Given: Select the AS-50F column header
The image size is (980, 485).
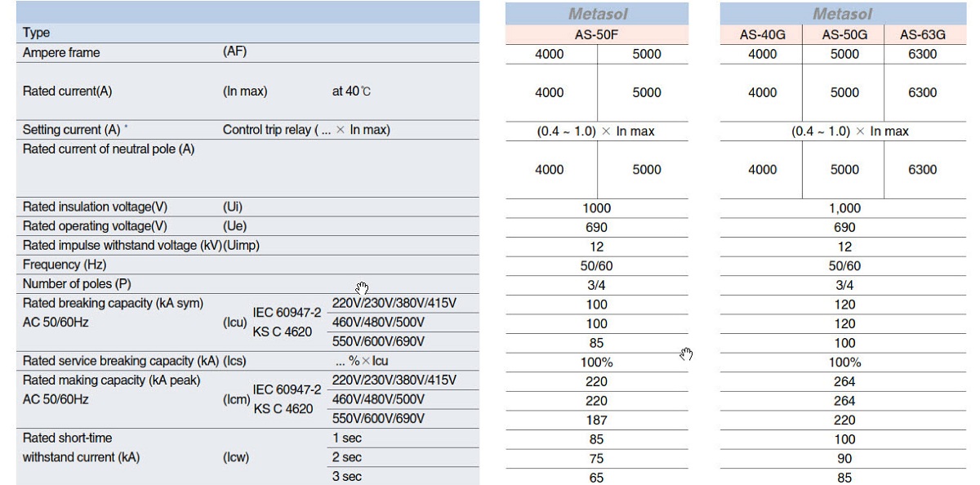Looking at the screenshot, I should [x=597, y=33].
